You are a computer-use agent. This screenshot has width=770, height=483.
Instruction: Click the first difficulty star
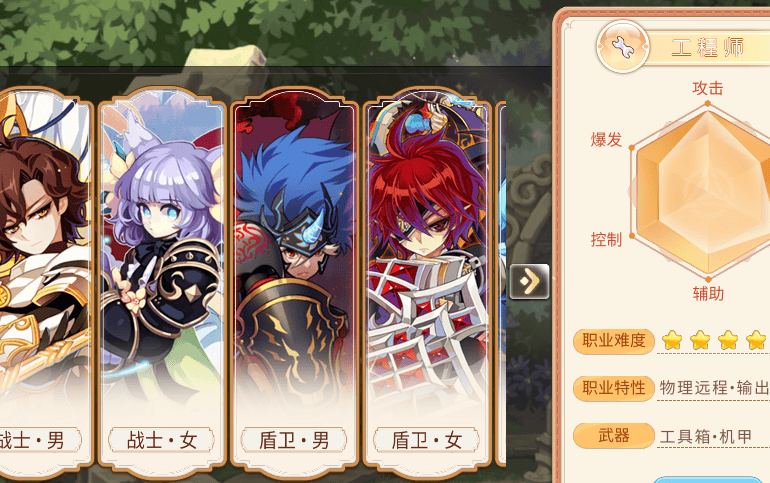672,340
